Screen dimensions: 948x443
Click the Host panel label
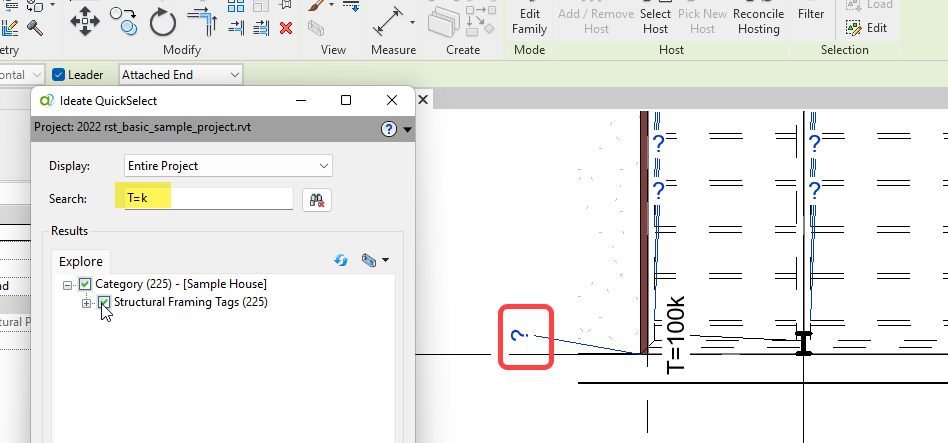(672, 50)
